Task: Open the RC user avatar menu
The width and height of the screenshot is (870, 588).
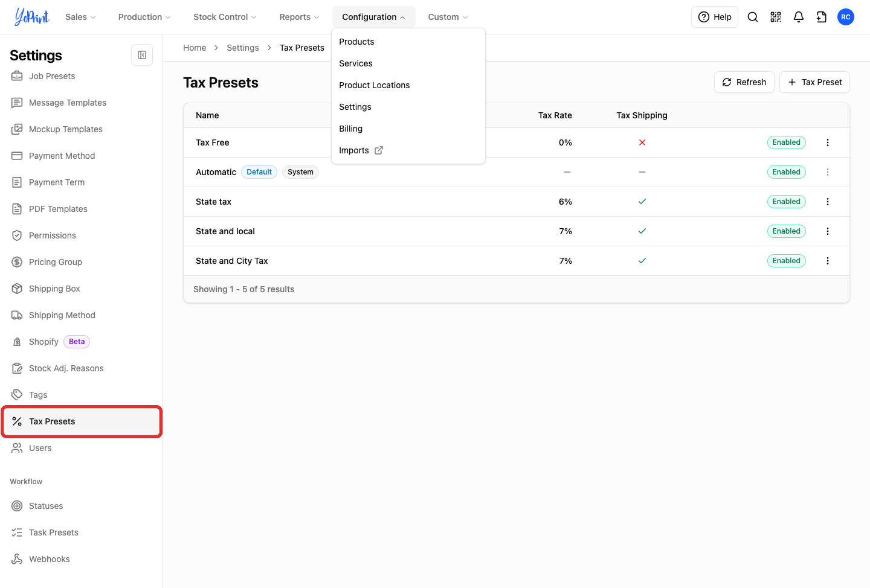Action: click(846, 17)
